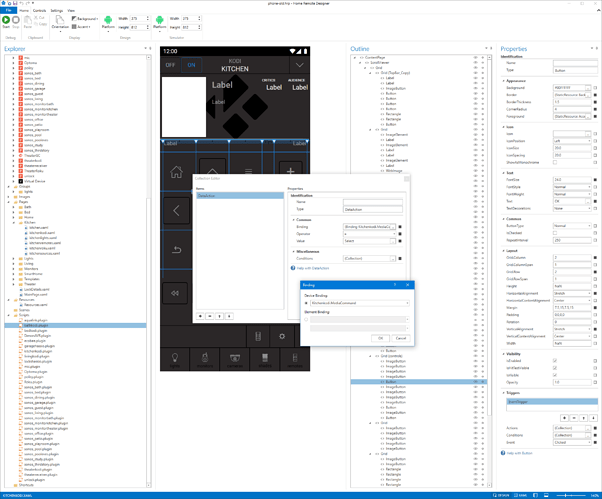Toggle ON button on phone preview

(x=191, y=65)
